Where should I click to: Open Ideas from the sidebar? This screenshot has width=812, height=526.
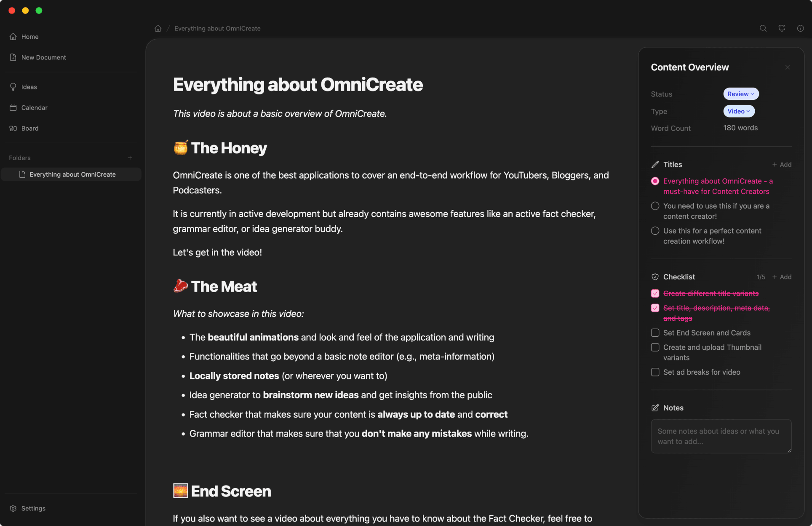28,87
